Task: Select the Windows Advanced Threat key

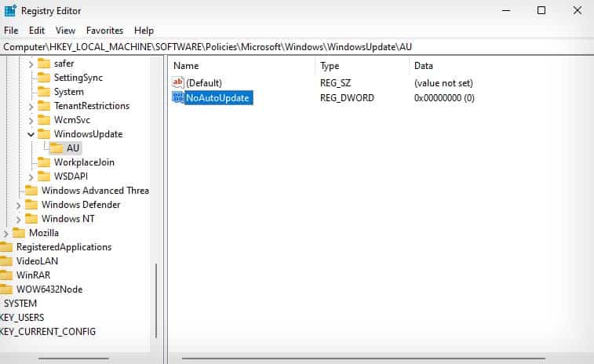Action: coord(95,190)
